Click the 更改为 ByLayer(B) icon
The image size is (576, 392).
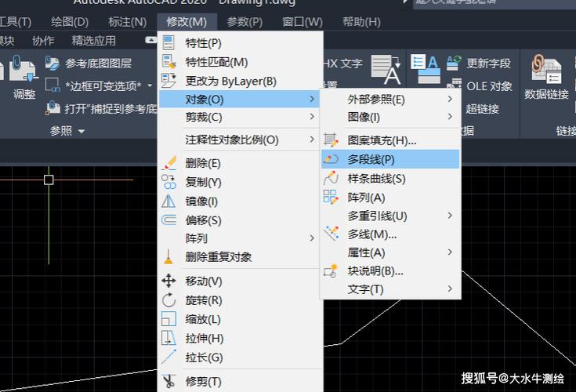click(168, 81)
